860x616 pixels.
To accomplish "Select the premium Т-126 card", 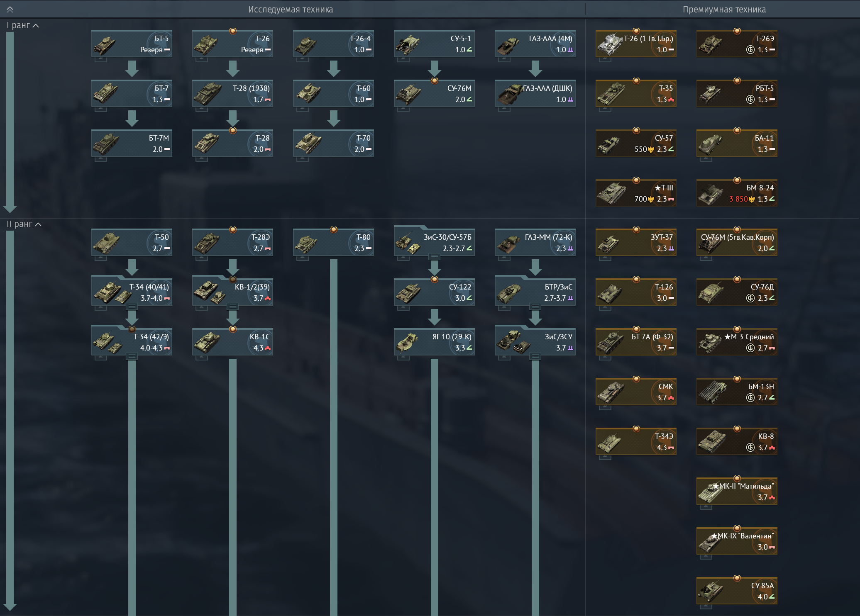I will pyautogui.click(x=636, y=292).
